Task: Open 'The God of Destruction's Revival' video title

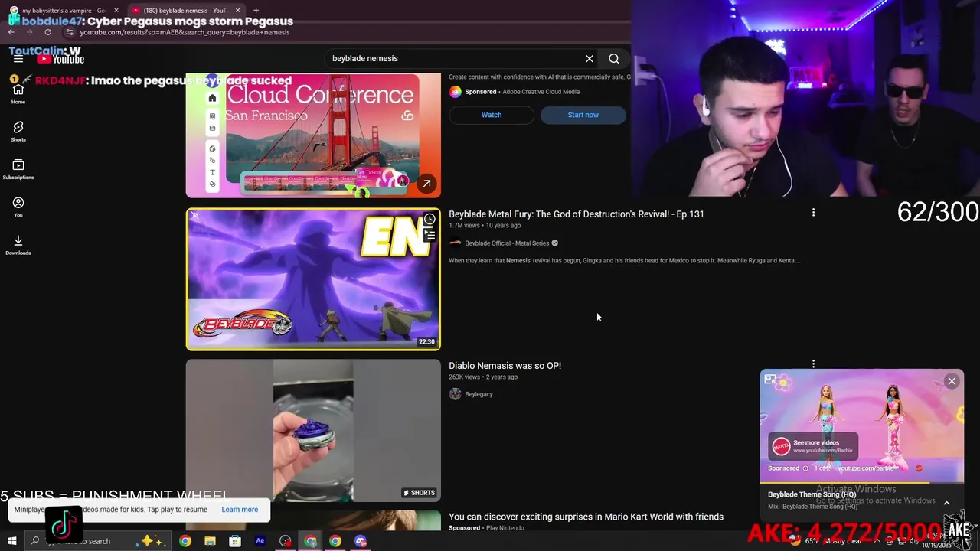Action: pyautogui.click(x=576, y=214)
